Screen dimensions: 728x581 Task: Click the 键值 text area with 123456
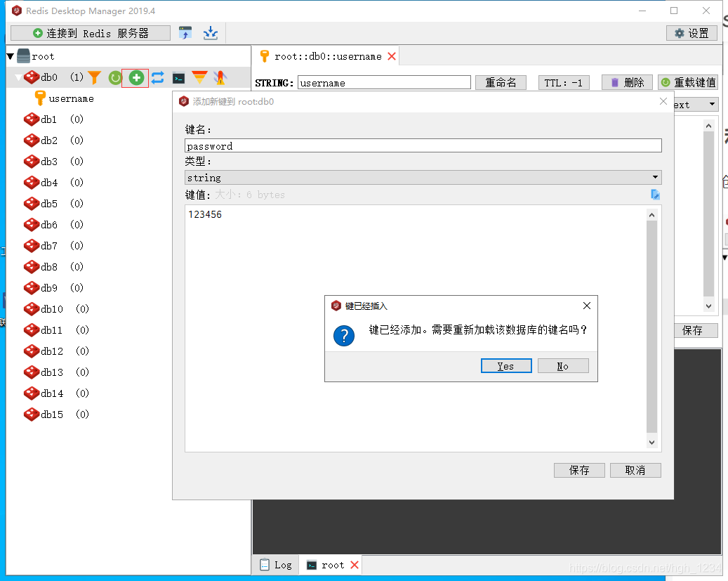(416, 328)
